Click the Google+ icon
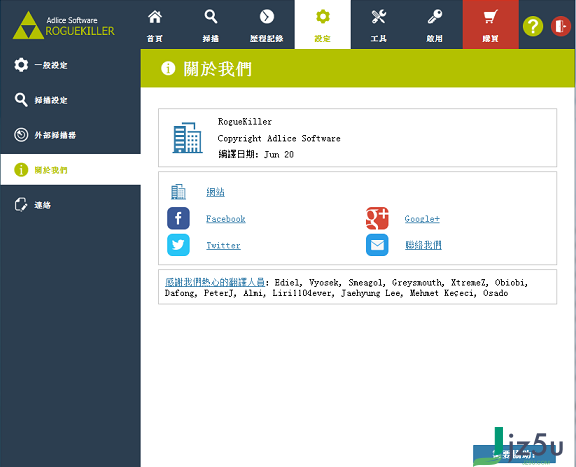This screenshot has width=576, height=467. click(377, 218)
